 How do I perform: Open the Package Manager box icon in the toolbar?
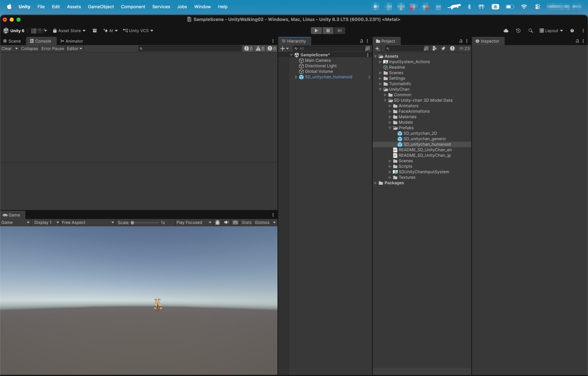click(x=95, y=31)
